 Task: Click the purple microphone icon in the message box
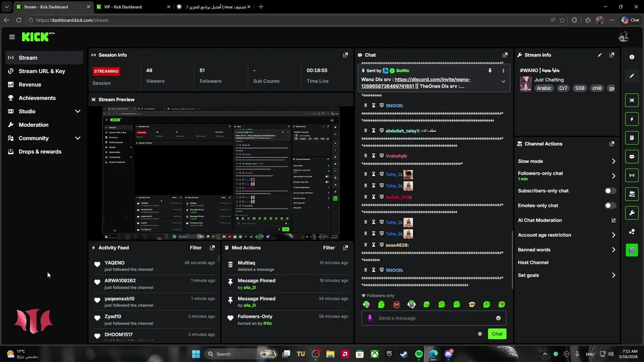pyautogui.click(x=370, y=318)
